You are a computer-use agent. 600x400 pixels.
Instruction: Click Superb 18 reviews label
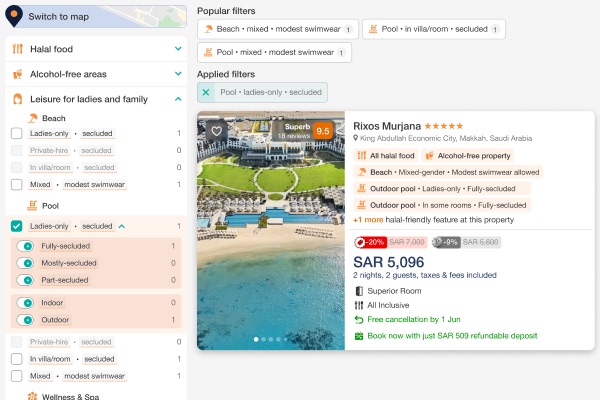click(295, 131)
